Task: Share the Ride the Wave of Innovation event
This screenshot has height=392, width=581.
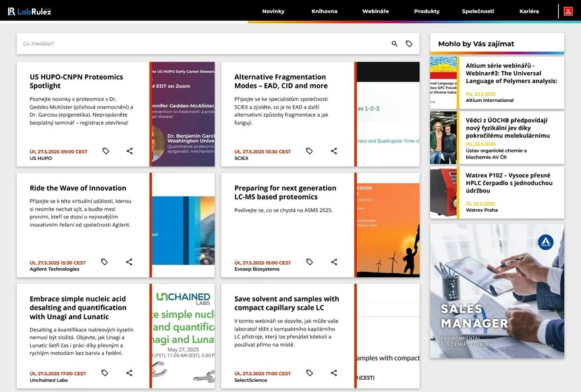Action: (x=129, y=262)
